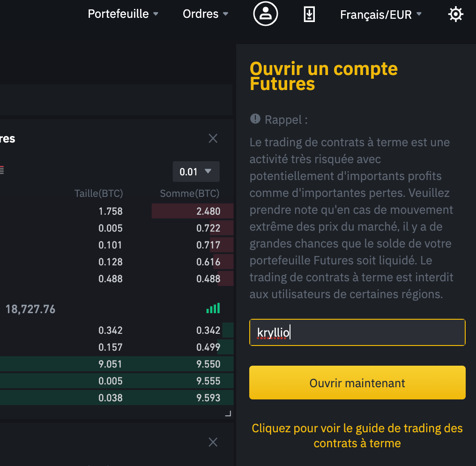This screenshot has width=476, height=466.
Task: Select the order book sell-view layout icon
Action: 1,170
